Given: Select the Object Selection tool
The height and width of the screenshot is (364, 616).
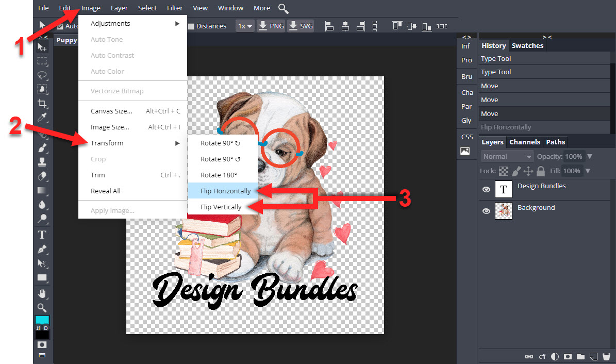Looking at the screenshot, I should [x=42, y=89].
